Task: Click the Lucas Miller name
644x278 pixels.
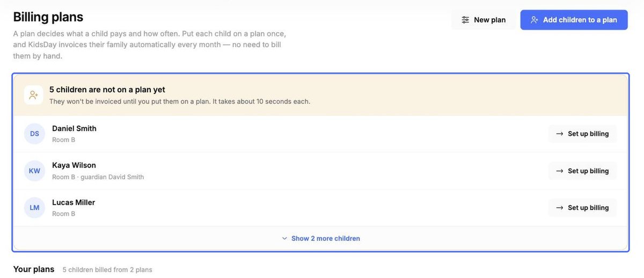Action: pos(74,202)
